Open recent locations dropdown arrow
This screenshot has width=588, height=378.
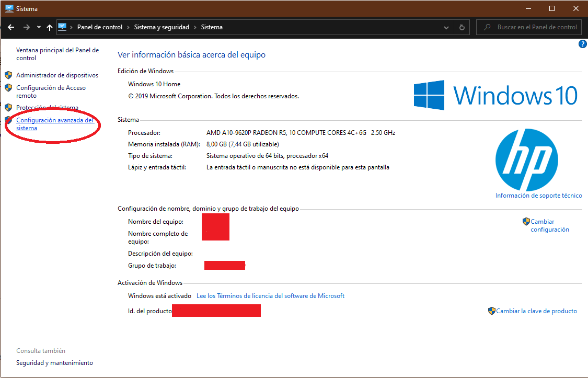pyautogui.click(x=39, y=27)
